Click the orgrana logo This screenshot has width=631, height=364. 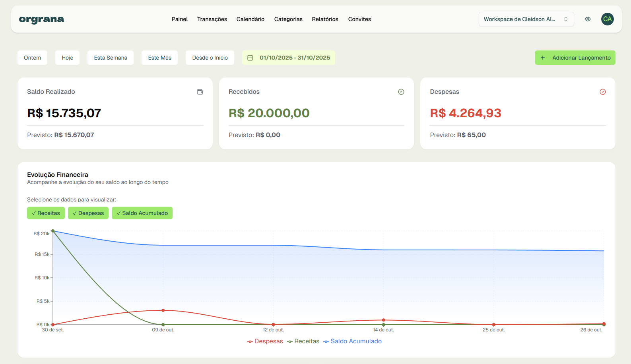(41, 19)
